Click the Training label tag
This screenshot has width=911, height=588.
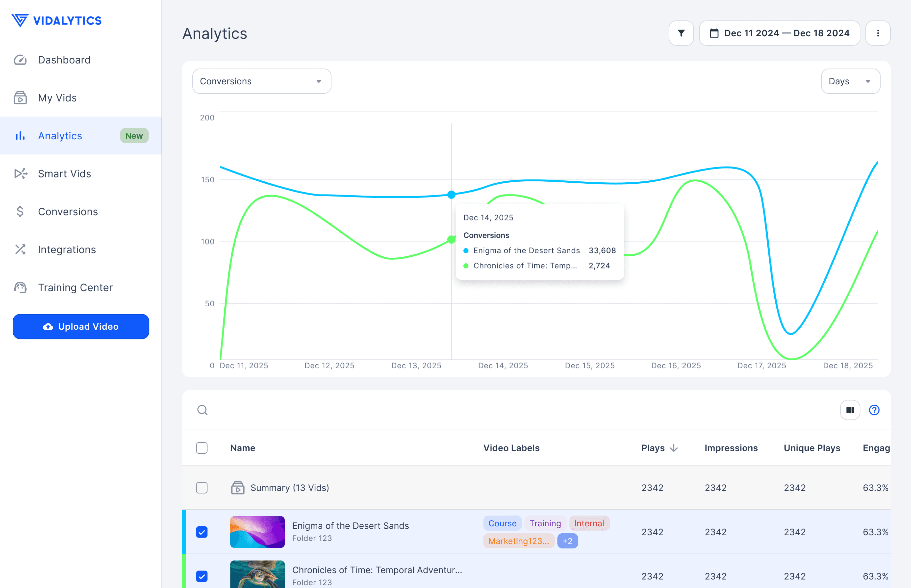[545, 523]
